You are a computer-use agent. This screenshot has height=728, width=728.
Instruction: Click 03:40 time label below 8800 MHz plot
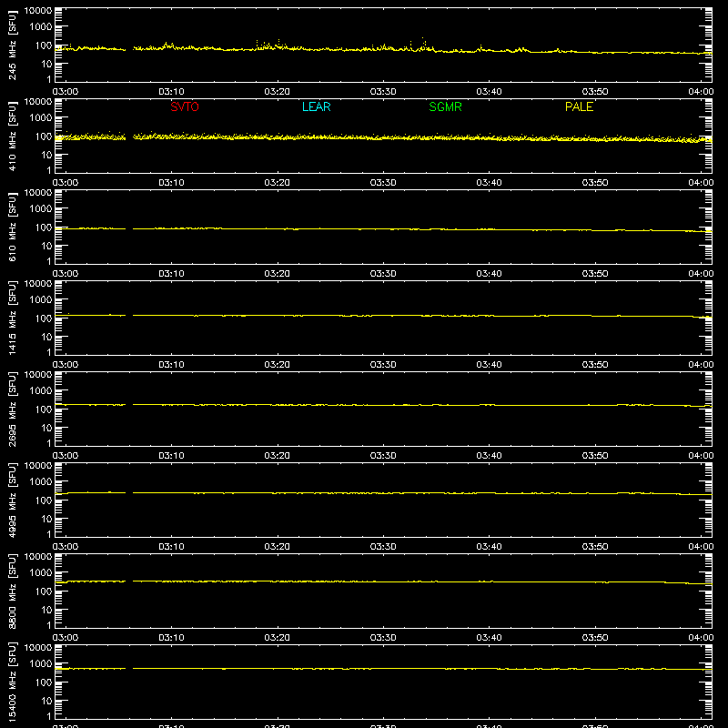[x=489, y=638]
